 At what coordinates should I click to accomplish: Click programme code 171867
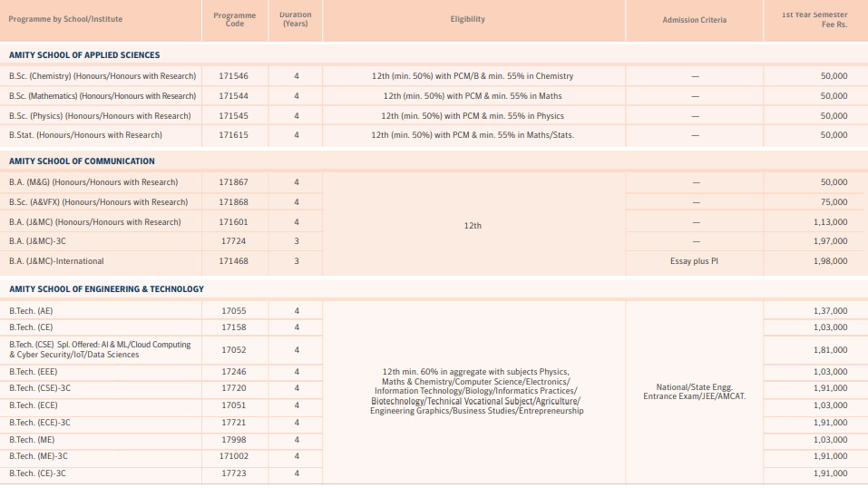click(234, 182)
